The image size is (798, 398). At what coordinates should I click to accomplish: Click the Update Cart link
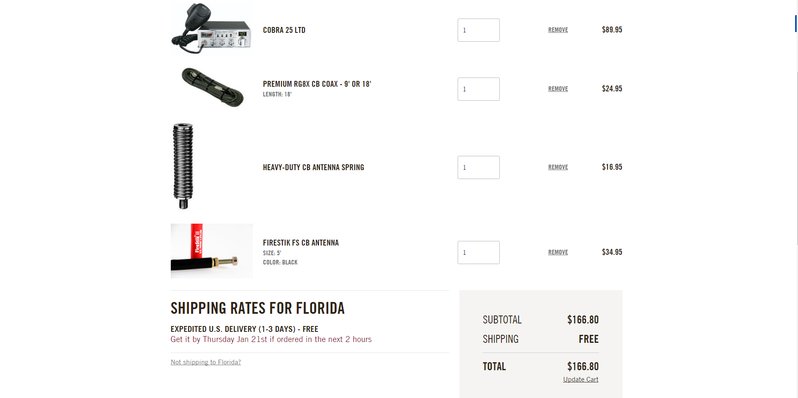click(x=581, y=380)
